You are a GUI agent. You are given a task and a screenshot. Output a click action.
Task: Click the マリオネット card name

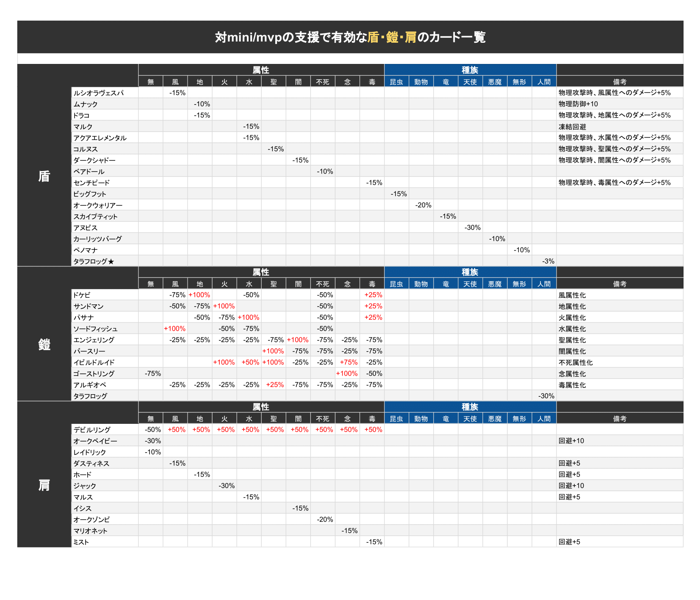[90, 531]
